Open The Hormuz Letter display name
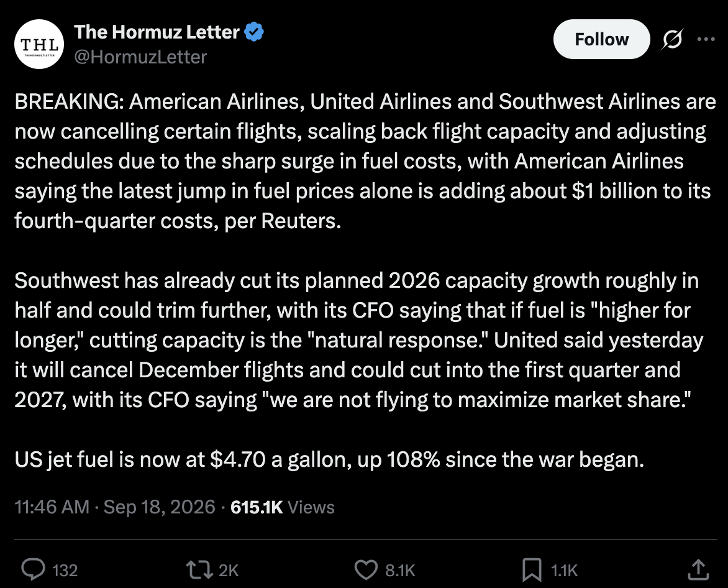This screenshot has height=588, width=728. point(157,32)
